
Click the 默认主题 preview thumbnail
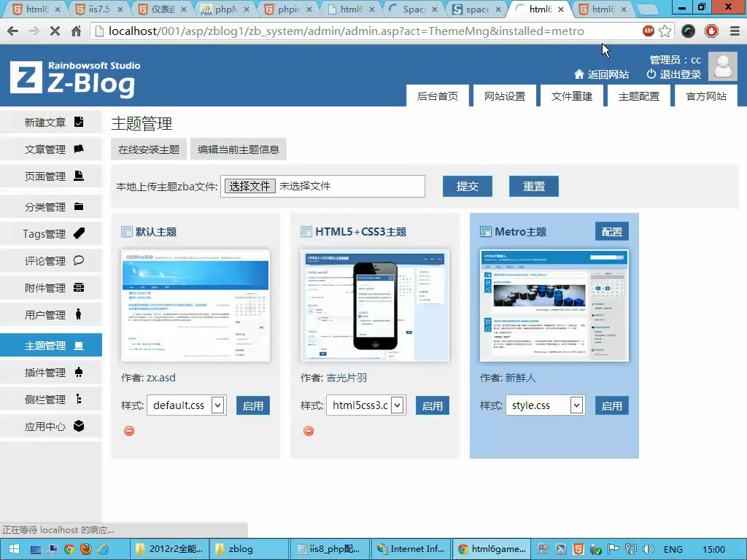coord(196,306)
